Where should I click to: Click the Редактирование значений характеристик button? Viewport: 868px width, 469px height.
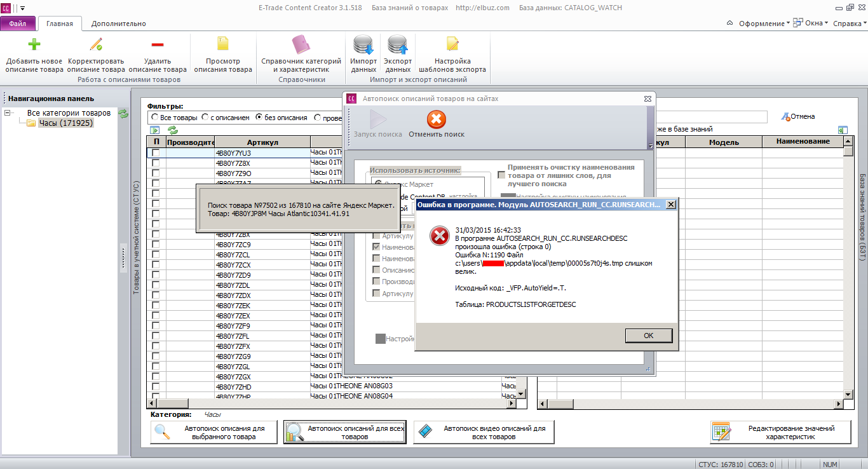781,432
